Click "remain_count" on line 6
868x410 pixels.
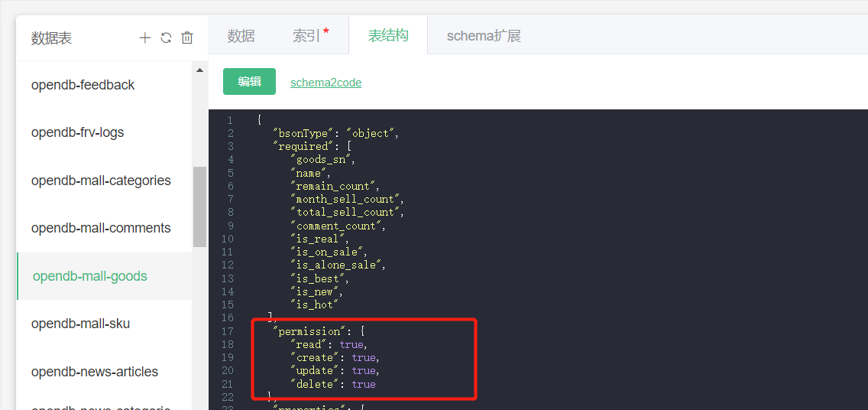pyautogui.click(x=334, y=186)
